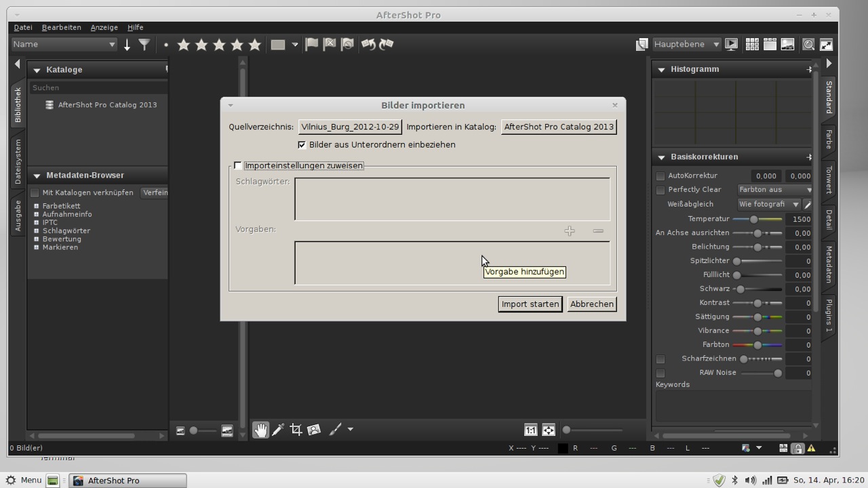This screenshot has width=868, height=488.
Task: Clear rating using the dot icon
Action: pyautogui.click(x=165, y=45)
